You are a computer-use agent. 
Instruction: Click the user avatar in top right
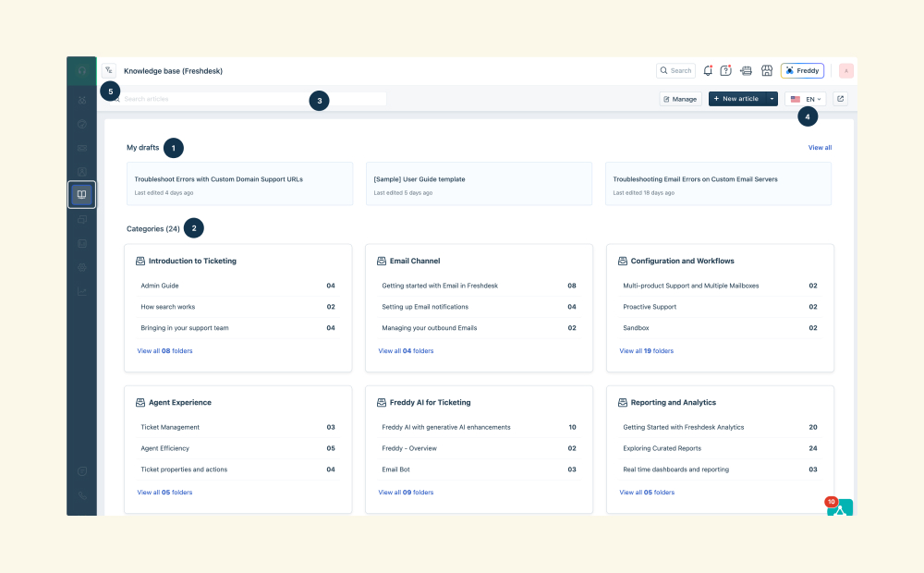846,71
